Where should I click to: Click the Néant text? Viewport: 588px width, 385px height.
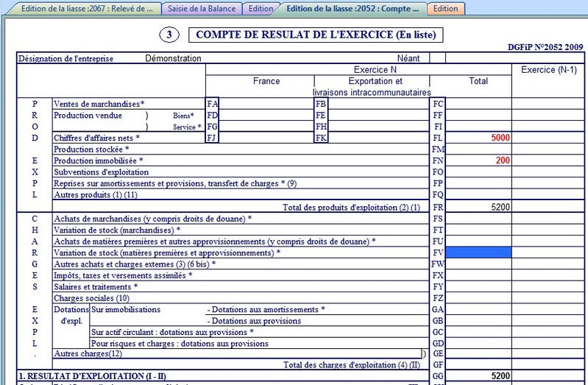click(408, 58)
